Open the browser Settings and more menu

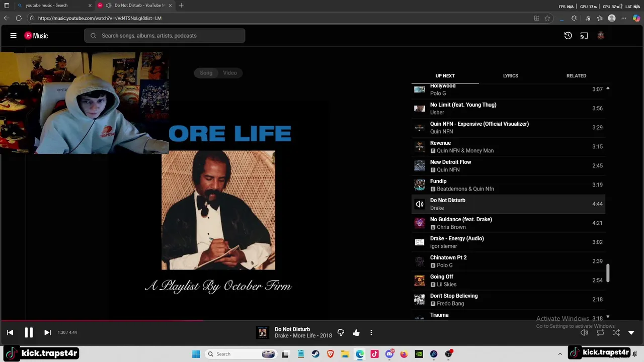[624, 18]
